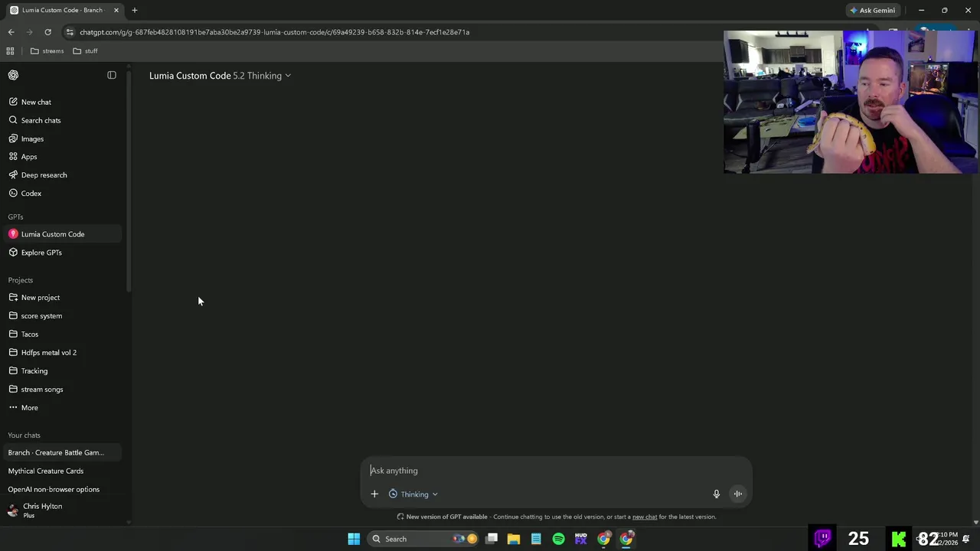Open the streams bookmark folder
Image resolution: width=980 pixels, height=551 pixels.
[x=47, y=51]
